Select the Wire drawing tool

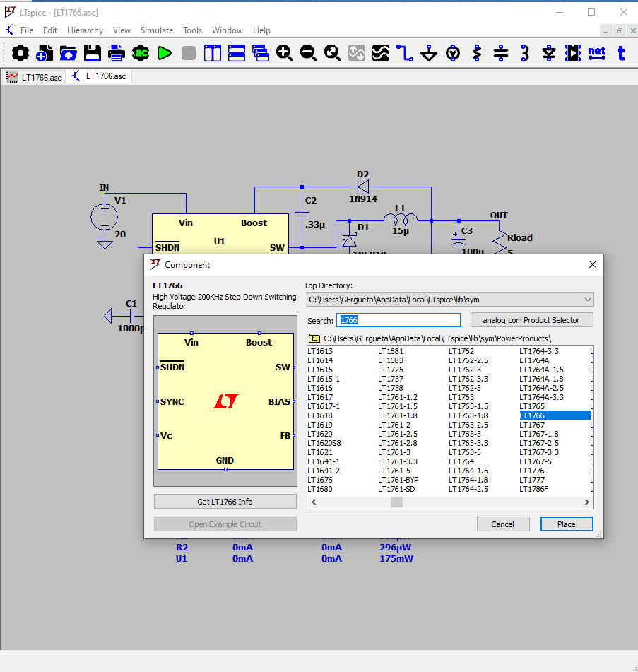click(404, 53)
